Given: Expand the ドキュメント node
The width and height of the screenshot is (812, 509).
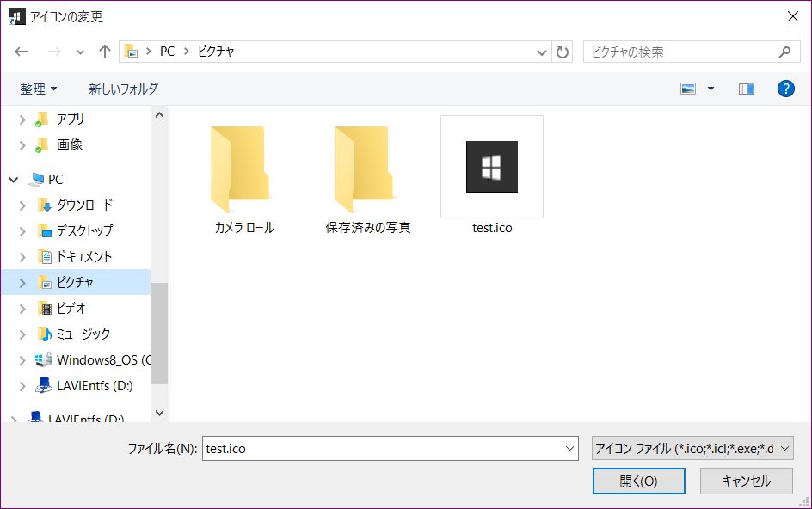Looking at the screenshot, I should click(x=22, y=257).
